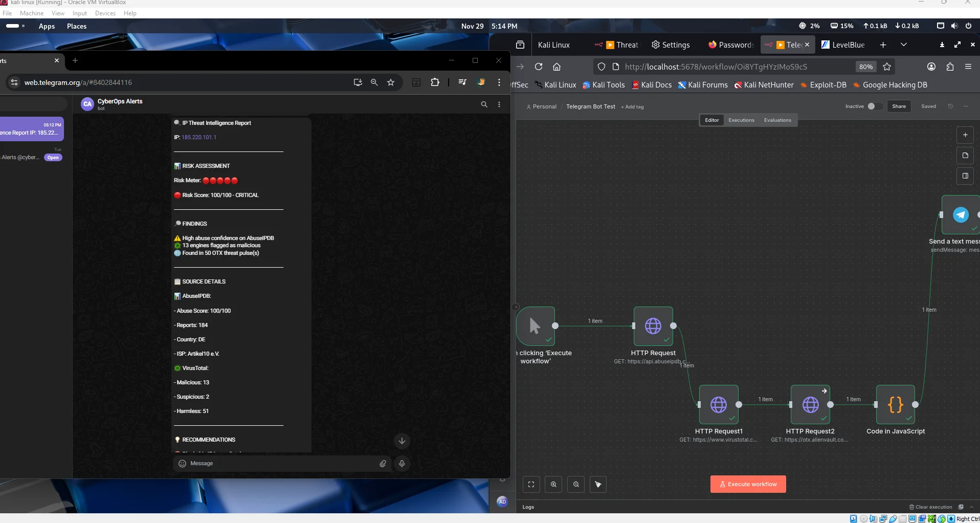Select the manual trigger node with cursor icon
Image resolution: width=980 pixels, height=523 pixels.
[x=536, y=326]
